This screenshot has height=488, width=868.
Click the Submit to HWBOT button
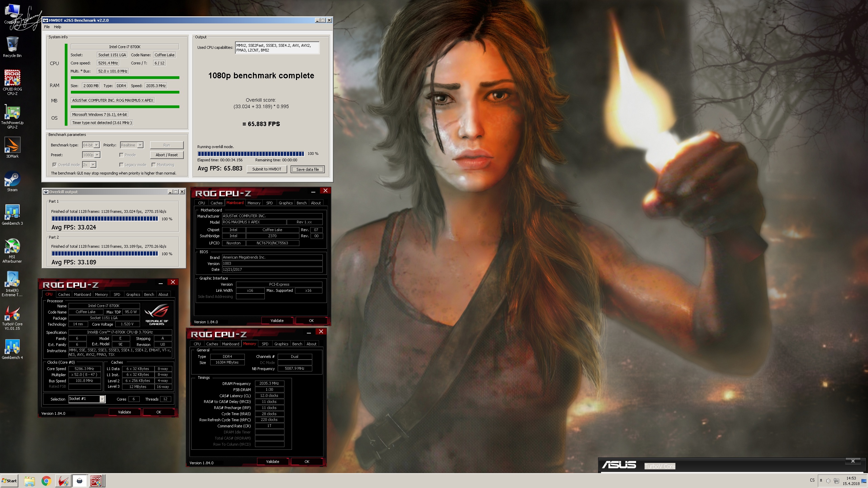[x=267, y=169]
